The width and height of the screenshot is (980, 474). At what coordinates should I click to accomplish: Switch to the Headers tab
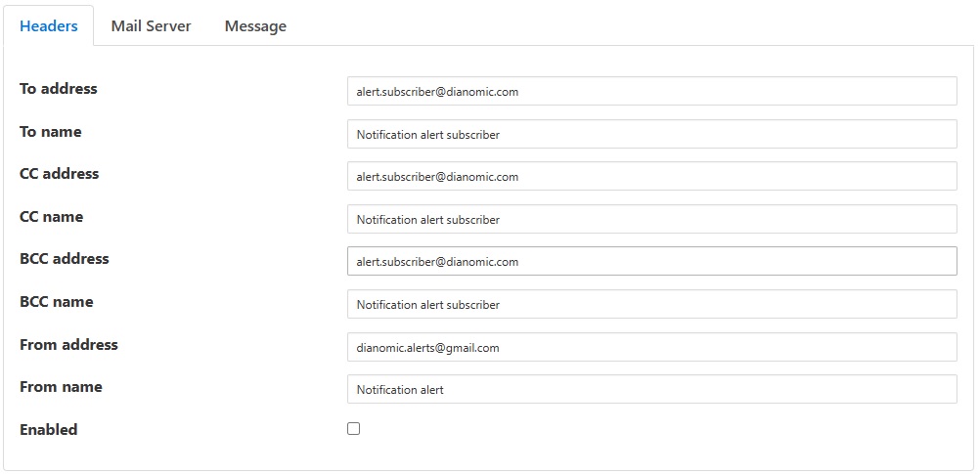49,26
